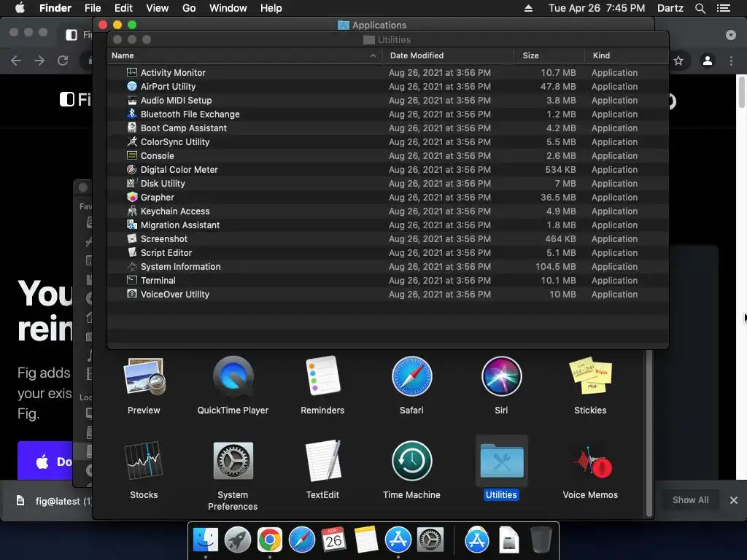
Task: Select the Boot Camp Assistant icon
Action: coord(132,128)
